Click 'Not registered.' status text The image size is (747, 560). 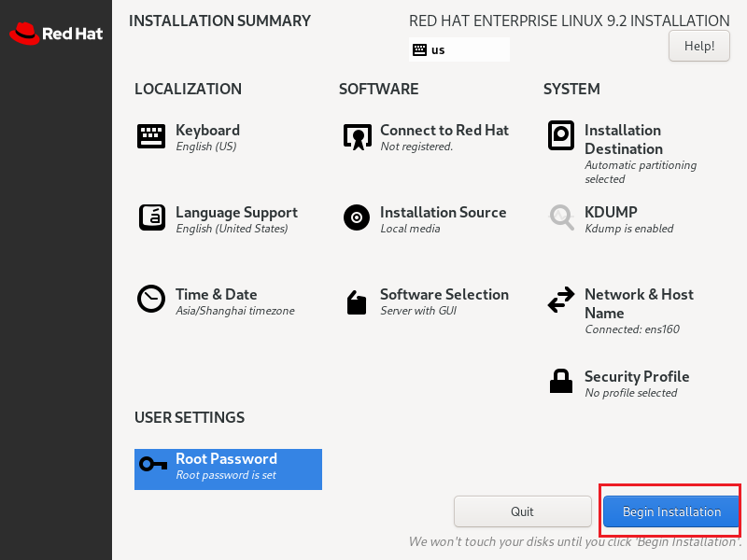tap(416, 147)
